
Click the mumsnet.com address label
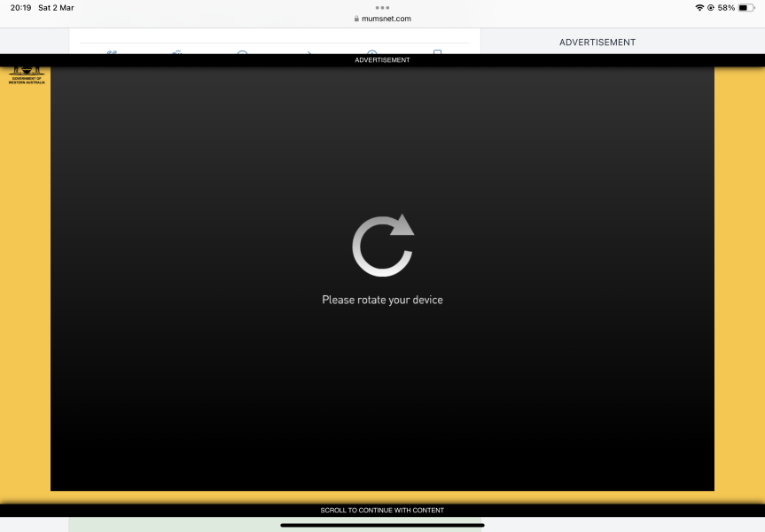(x=387, y=19)
